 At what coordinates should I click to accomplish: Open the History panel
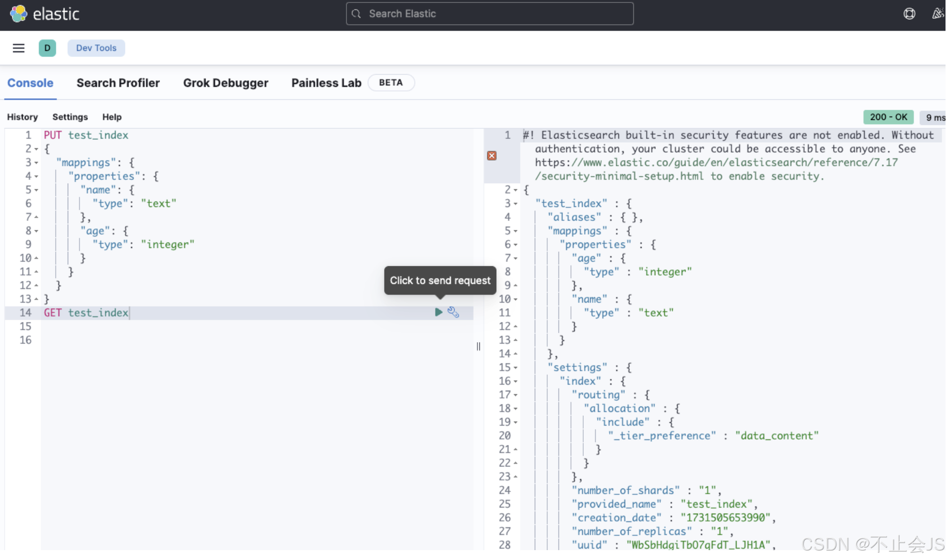click(22, 117)
